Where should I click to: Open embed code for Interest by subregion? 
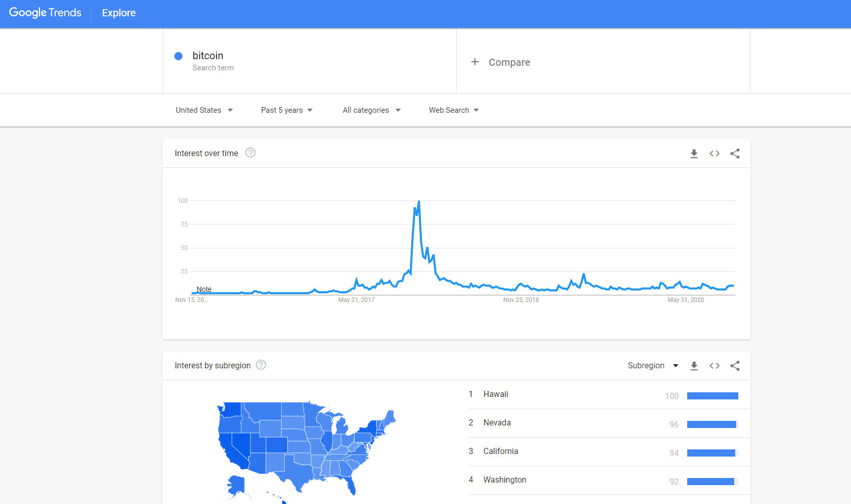coord(714,366)
